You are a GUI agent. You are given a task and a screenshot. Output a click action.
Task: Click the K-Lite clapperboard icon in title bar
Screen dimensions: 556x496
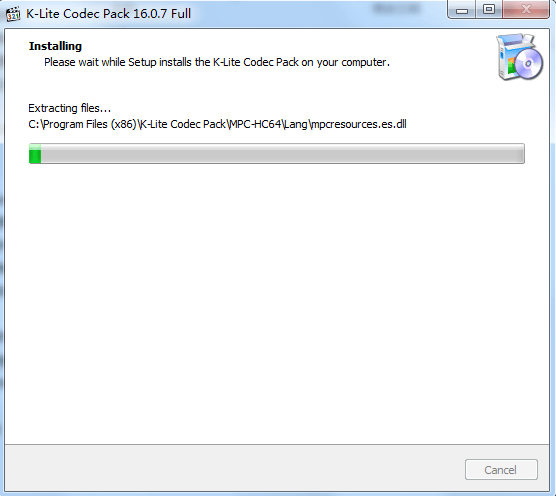click(13, 13)
